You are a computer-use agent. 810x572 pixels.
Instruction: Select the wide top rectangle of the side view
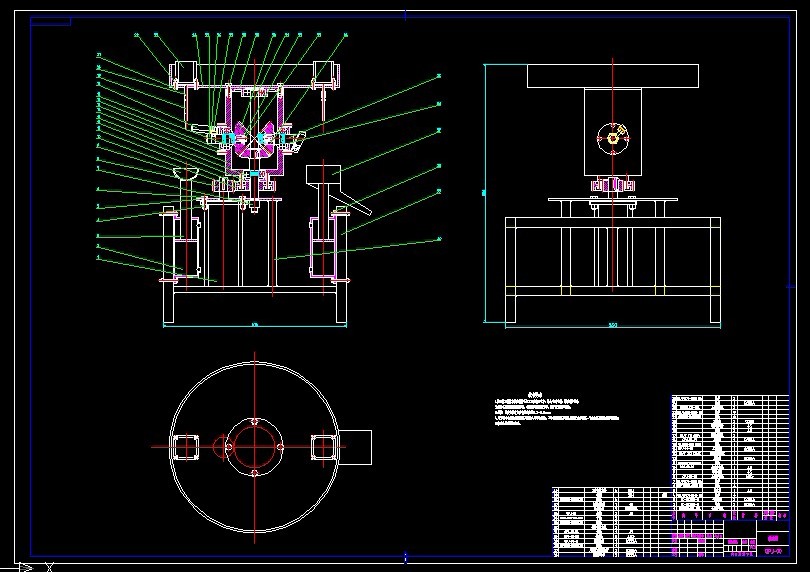pyautogui.click(x=613, y=76)
